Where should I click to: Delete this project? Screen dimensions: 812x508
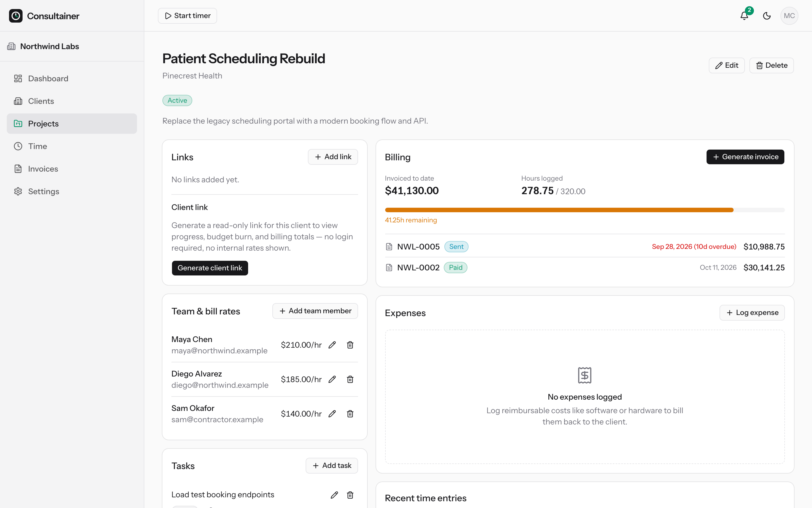coord(771,65)
